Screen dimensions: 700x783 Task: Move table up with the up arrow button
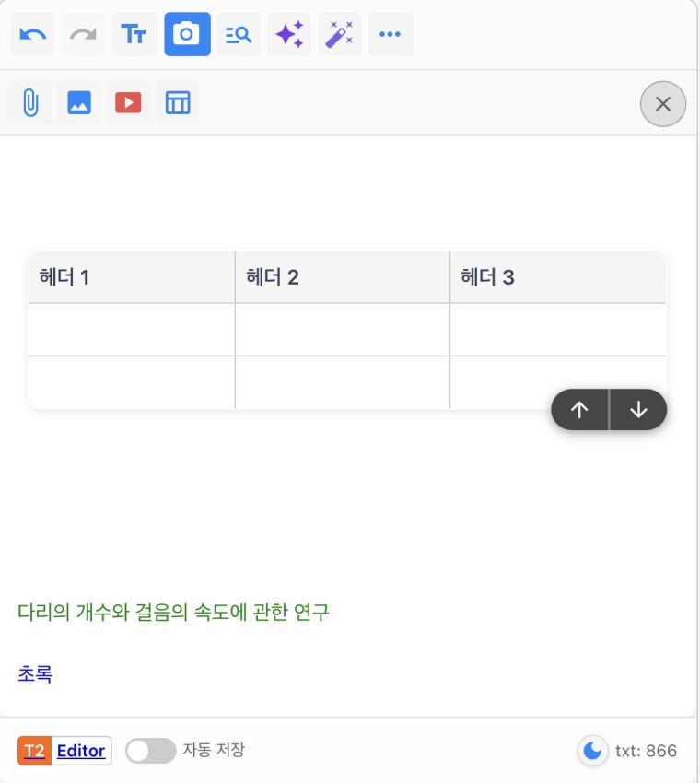click(579, 410)
